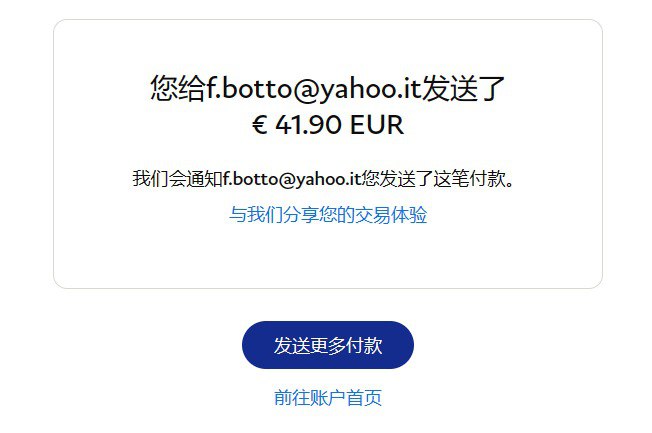Image resolution: width=652 pixels, height=433 pixels.
Task: Share transaction experience via the blue link
Action: (x=328, y=215)
